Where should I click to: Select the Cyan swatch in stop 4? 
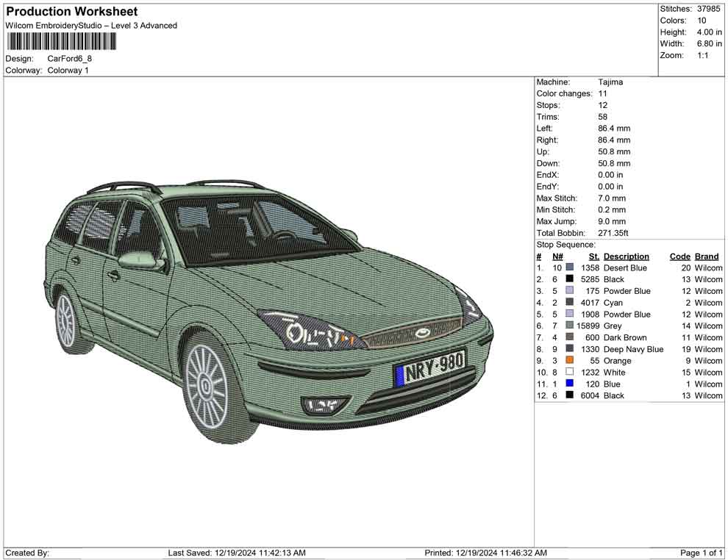coord(570,303)
